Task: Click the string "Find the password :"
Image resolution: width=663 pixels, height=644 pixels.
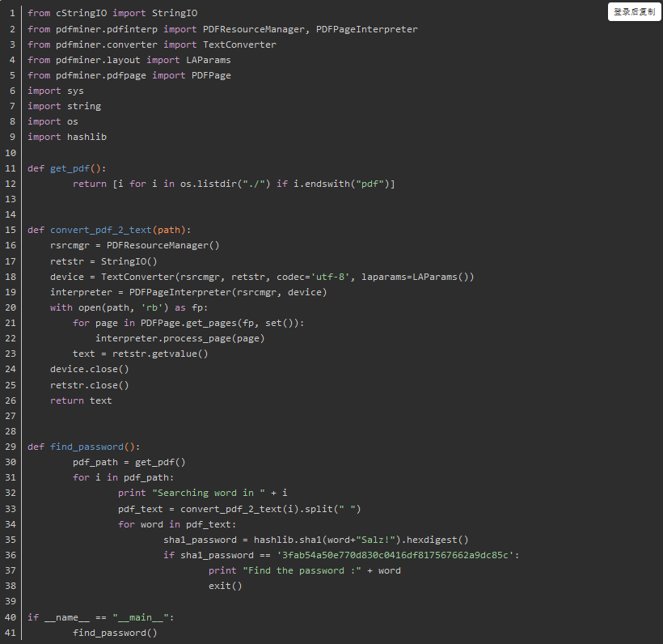Action: tap(302, 571)
